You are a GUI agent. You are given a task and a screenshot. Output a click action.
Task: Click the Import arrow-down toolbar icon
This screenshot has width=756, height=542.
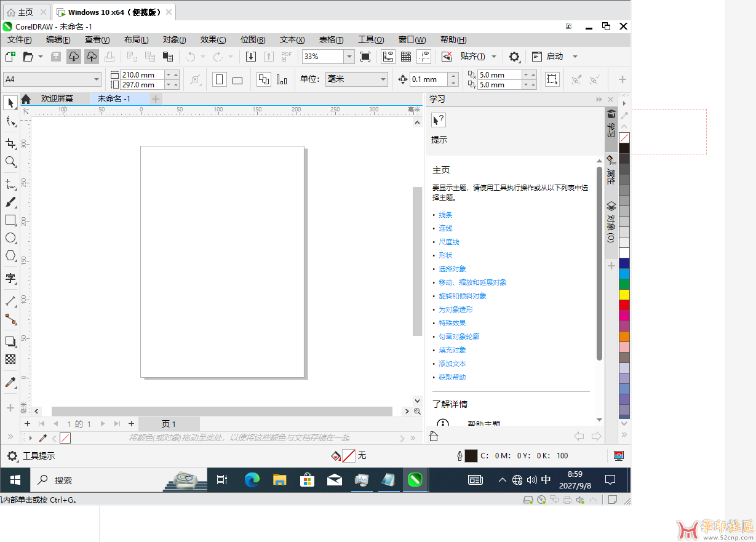click(251, 57)
